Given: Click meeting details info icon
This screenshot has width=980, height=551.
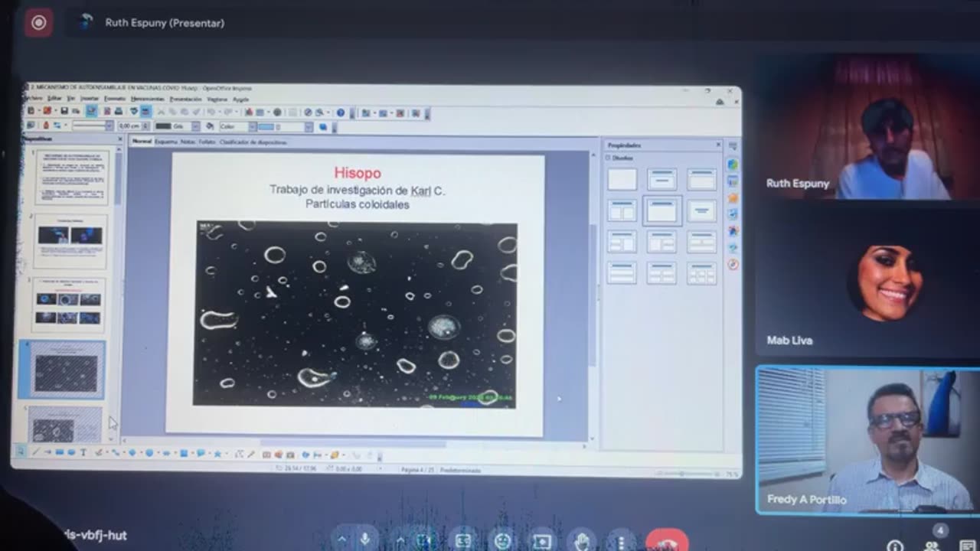Looking at the screenshot, I should [894, 546].
